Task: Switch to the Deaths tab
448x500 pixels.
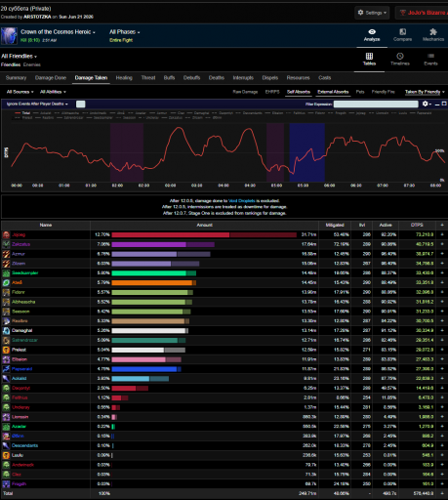Action: tap(217, 78)
